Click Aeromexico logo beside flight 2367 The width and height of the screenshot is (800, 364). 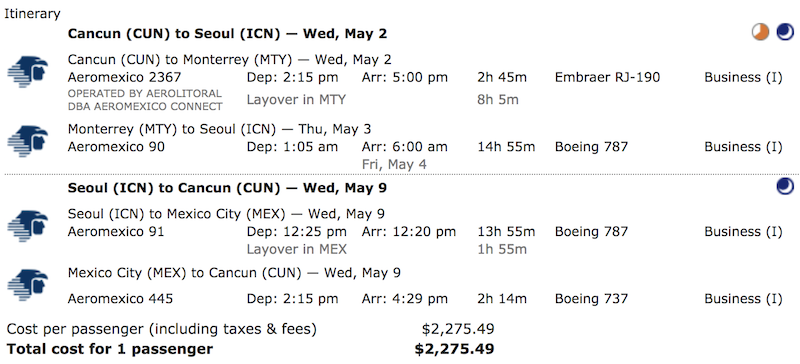click(x=28, y=72)
